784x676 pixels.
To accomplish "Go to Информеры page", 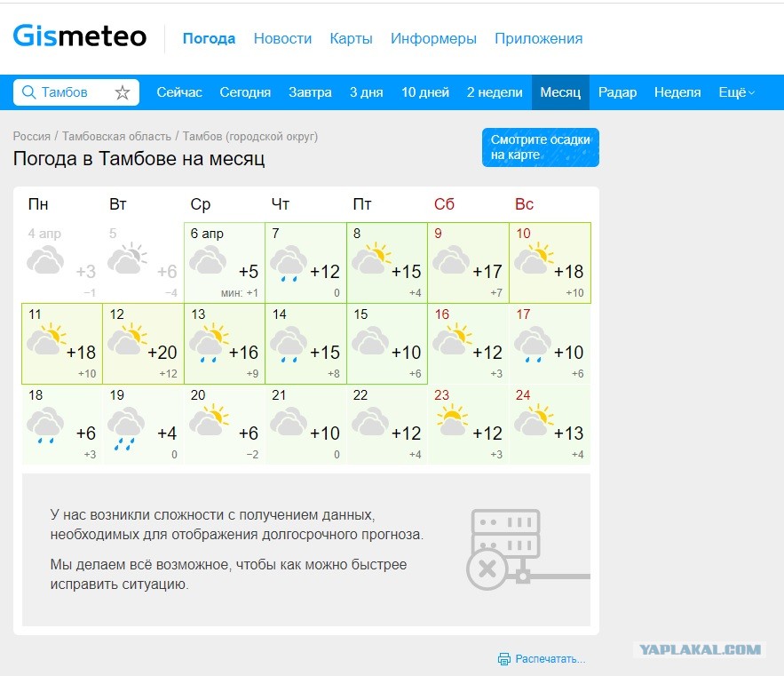I will tap(433, 38).
